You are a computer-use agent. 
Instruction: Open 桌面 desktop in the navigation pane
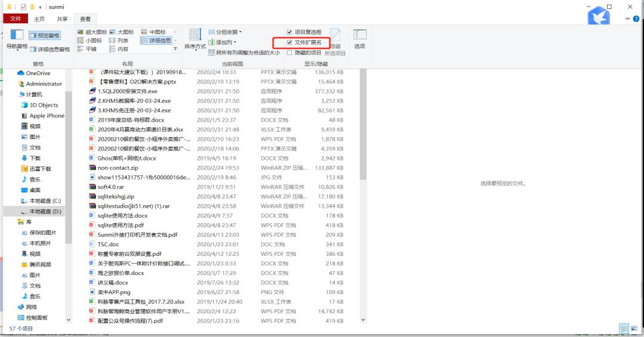click(31, 190)
